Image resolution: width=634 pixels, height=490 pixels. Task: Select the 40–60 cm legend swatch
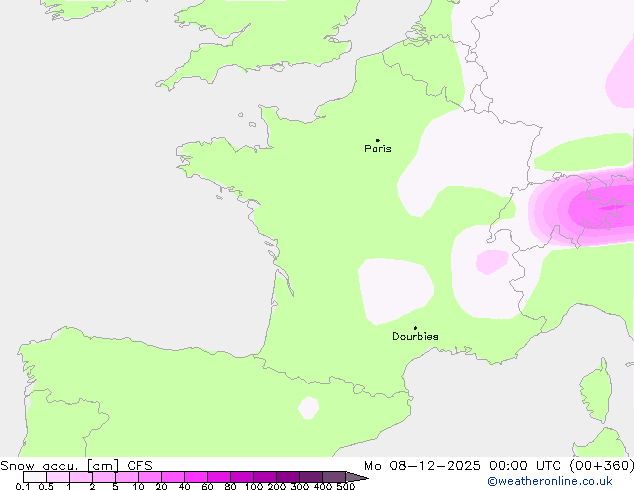coord(196,477)
